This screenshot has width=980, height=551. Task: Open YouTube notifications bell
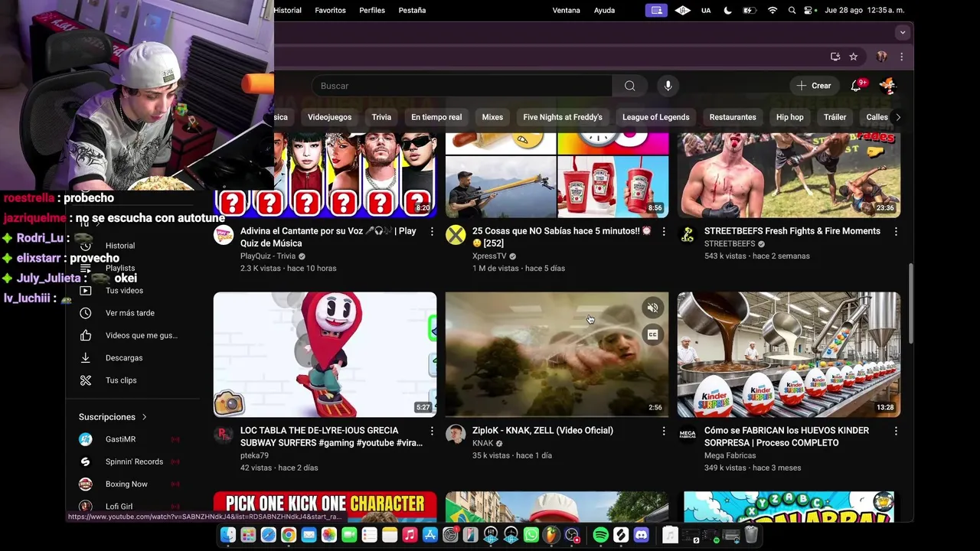pos(856,86)
